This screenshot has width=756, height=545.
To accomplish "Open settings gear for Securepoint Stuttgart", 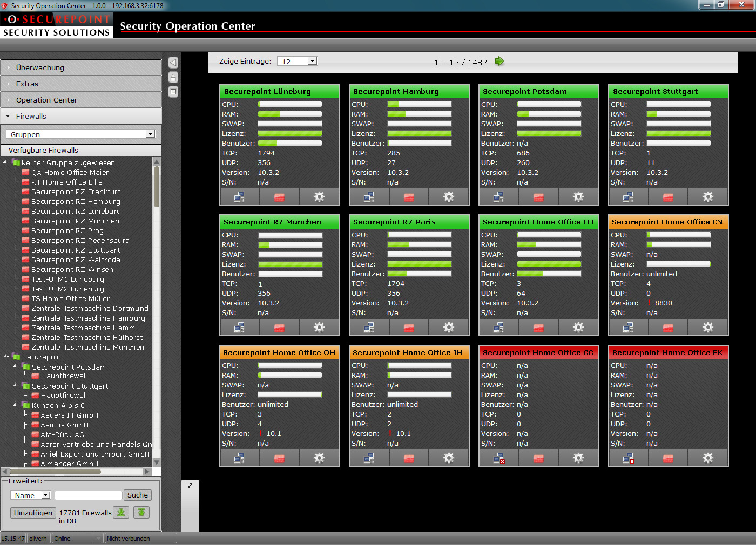I will pos(708,197).
